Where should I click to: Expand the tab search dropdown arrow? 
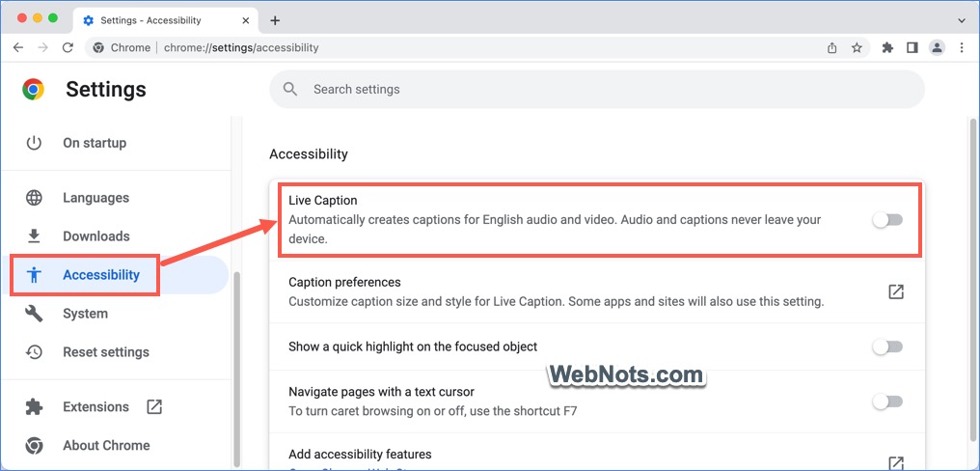pyautogui.click(x=961, y=20)
